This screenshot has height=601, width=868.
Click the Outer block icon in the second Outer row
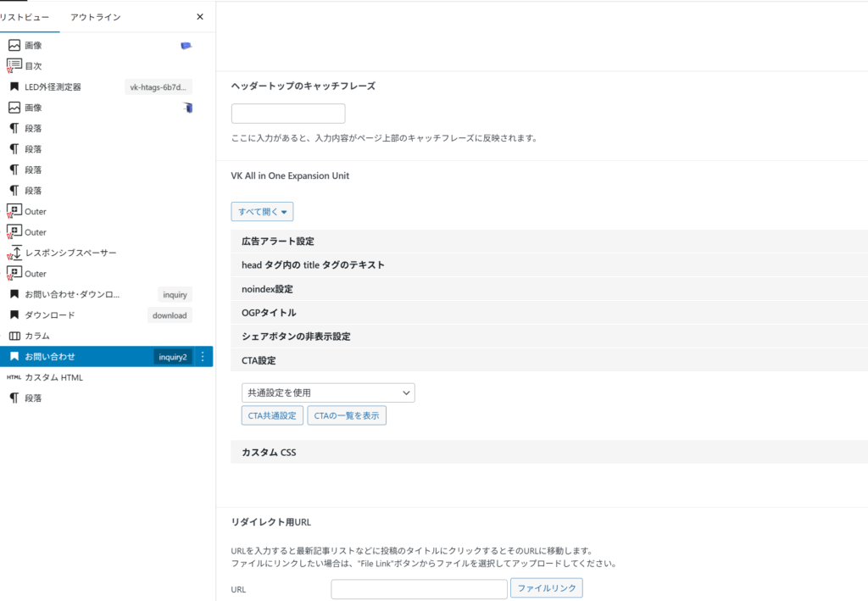coord(14,231)
